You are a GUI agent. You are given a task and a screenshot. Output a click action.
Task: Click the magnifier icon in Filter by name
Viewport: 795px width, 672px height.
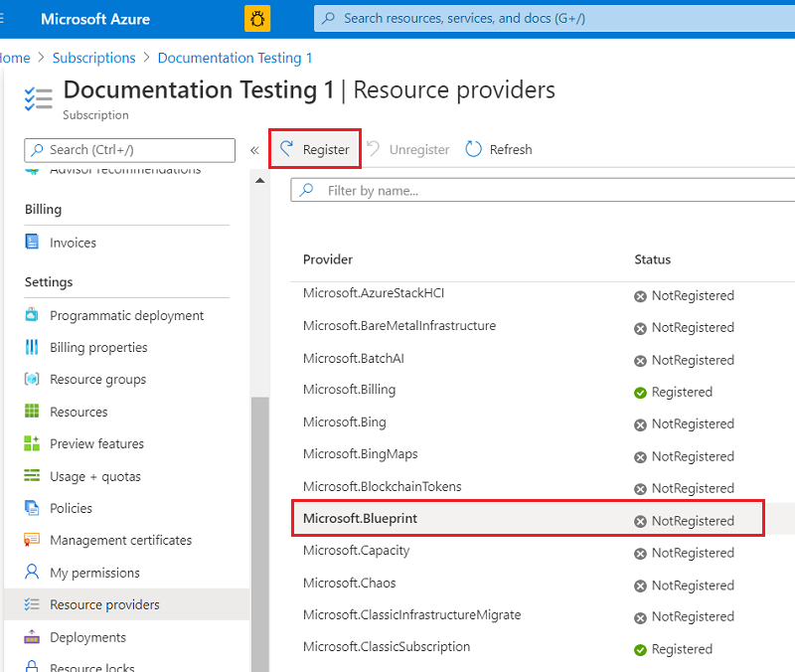pyautogui.click(x=306, y=190)
